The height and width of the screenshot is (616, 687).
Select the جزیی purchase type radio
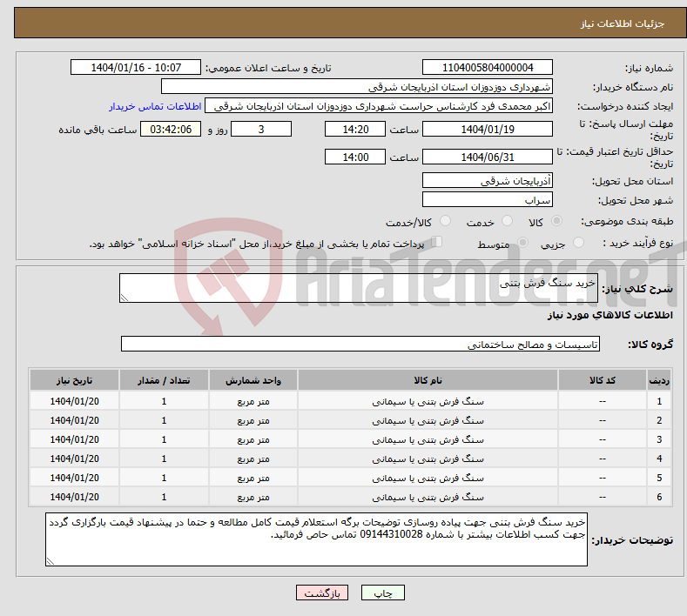point(578,242)
